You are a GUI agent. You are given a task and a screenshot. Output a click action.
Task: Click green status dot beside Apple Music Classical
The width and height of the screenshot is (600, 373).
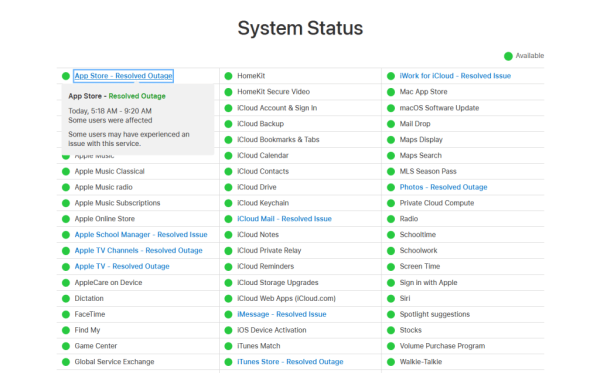(x=66, y=171)
